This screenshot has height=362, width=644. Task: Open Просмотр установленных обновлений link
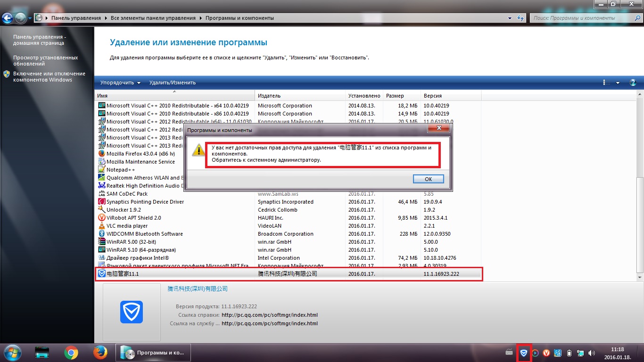(x=46, y=60)
